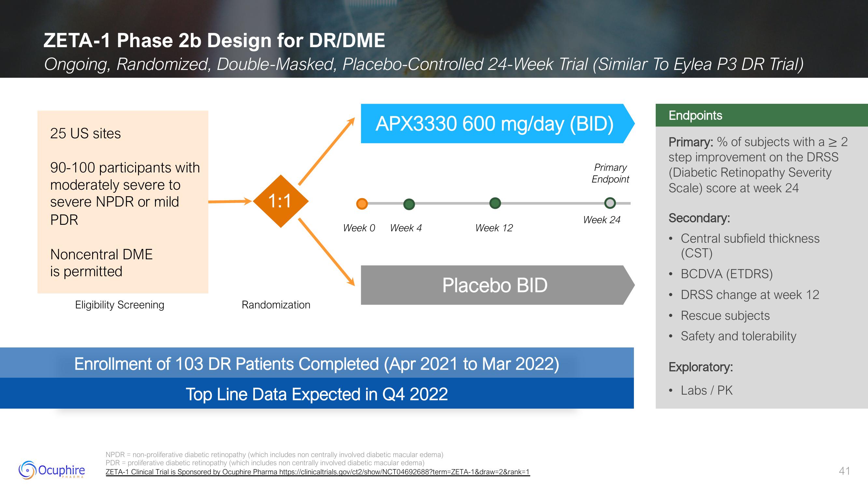Click the Placebo BID arrow banner

click(x=497, y=285)
